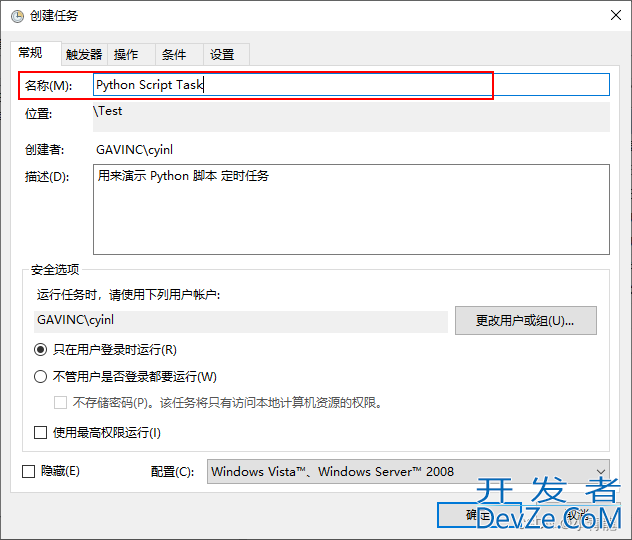Click the 取消 cancel button
The width and height of the screenshot is (632, 540).
(x=578, y=515)
